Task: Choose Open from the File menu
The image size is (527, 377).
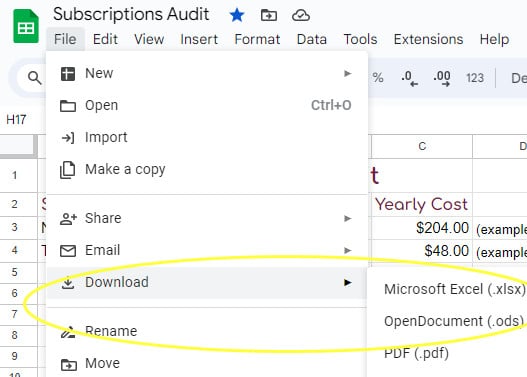Action: point(206,106)
